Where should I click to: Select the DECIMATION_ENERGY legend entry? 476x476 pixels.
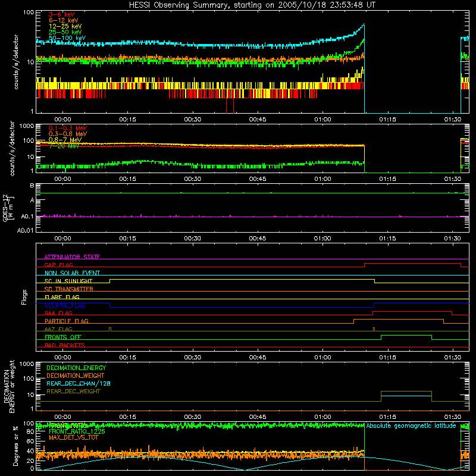pos(76,368)
